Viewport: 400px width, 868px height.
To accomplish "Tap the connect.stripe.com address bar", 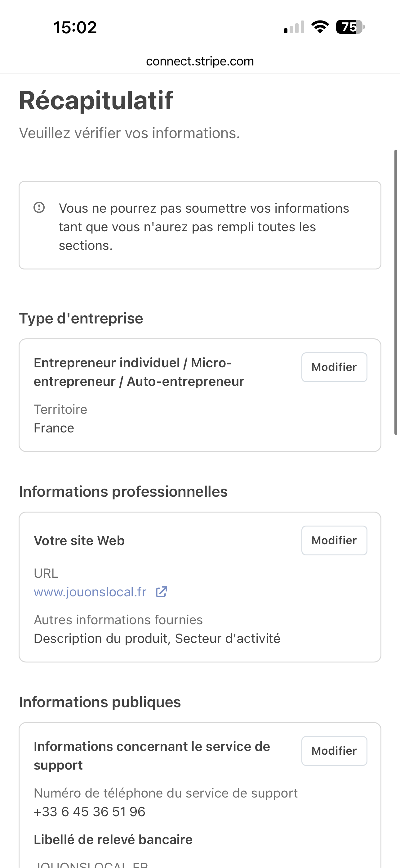I will 200,61.
